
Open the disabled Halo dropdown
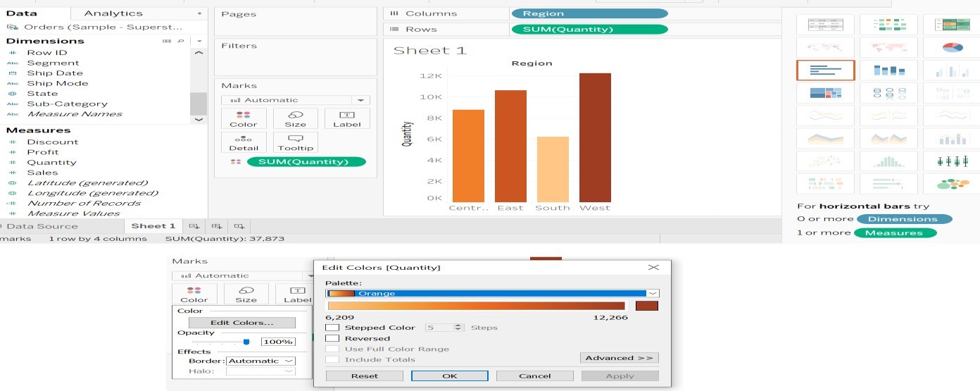260,371
